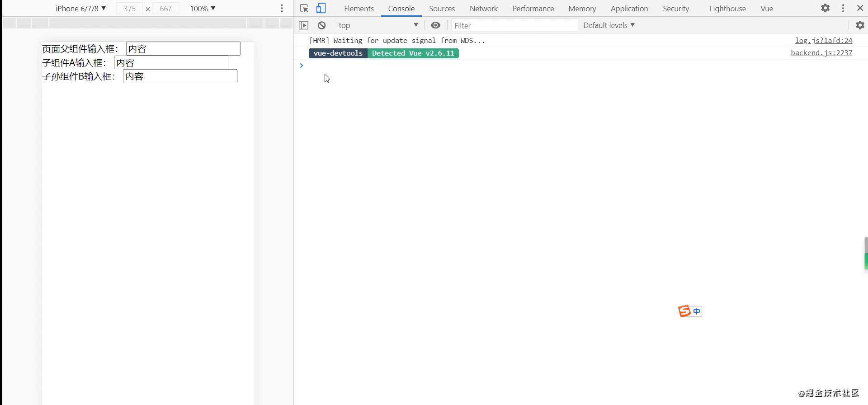Click the console vertical scrollbar thumb
This screenshot has width=868, height=405.
pyautogui.click(x=866, y=253)
